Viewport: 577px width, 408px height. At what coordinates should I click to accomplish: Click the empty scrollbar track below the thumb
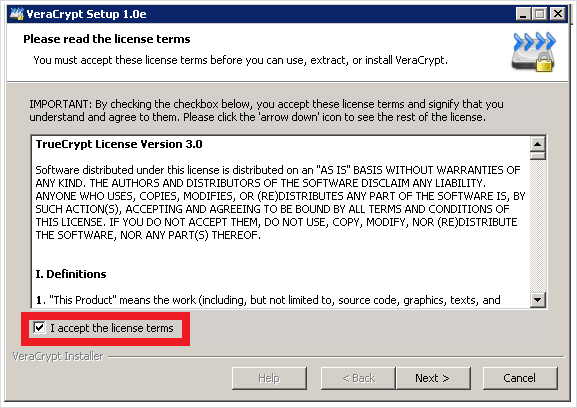tap(538, 226)
